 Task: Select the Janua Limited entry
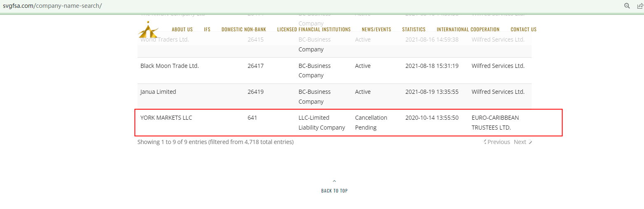point(158,92)
